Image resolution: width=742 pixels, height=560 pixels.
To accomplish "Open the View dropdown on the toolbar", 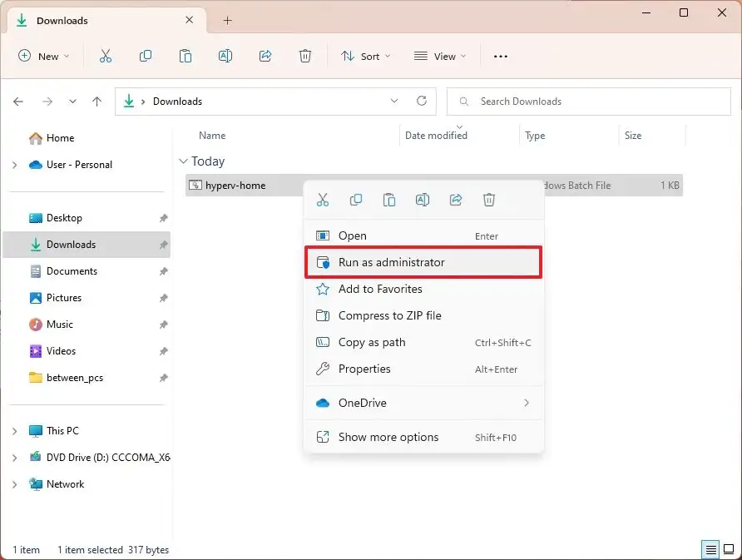I will pyautogui.click(x=439, y=56).
